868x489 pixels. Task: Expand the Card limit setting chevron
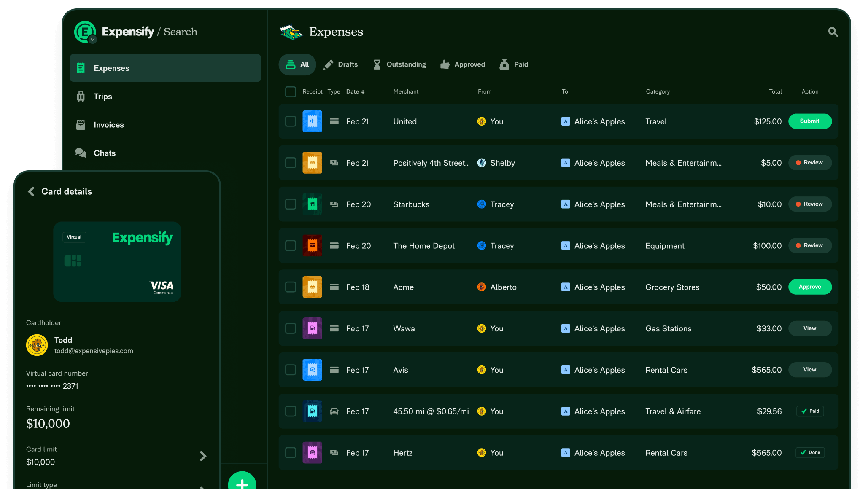click(203, 456)
